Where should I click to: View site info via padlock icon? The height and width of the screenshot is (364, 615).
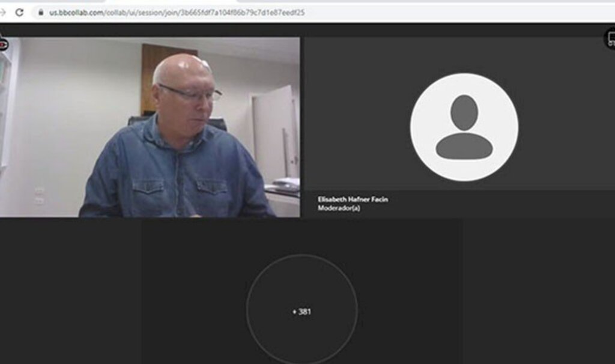click(x=41, y=12)
